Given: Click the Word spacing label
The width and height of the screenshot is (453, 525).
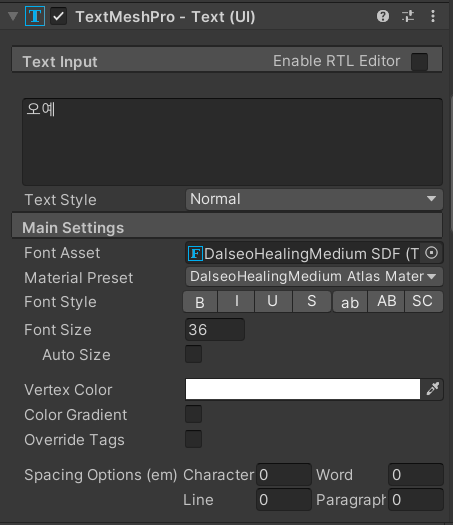Looking at the screenshot, I should coord(334,475).
